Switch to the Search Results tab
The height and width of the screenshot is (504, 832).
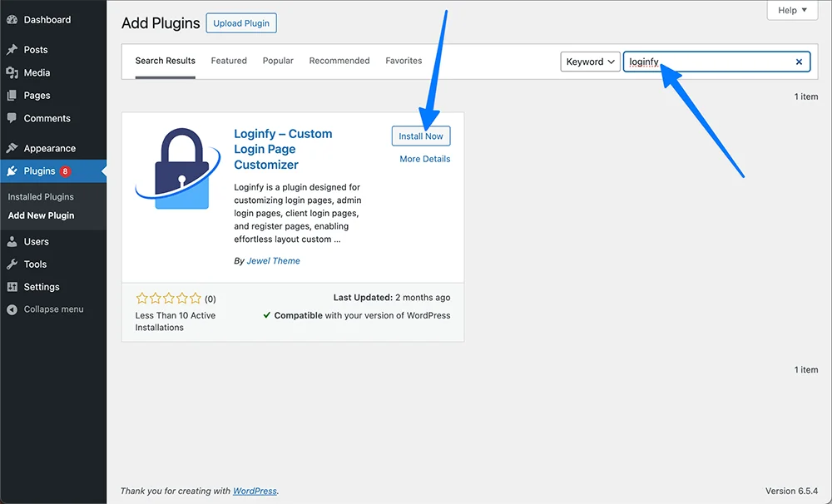pos(165,61)
